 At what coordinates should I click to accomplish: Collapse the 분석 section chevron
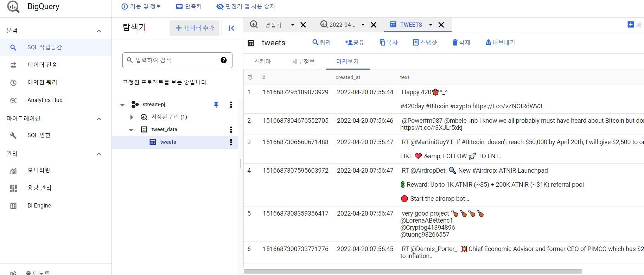[x=99, y=31]
